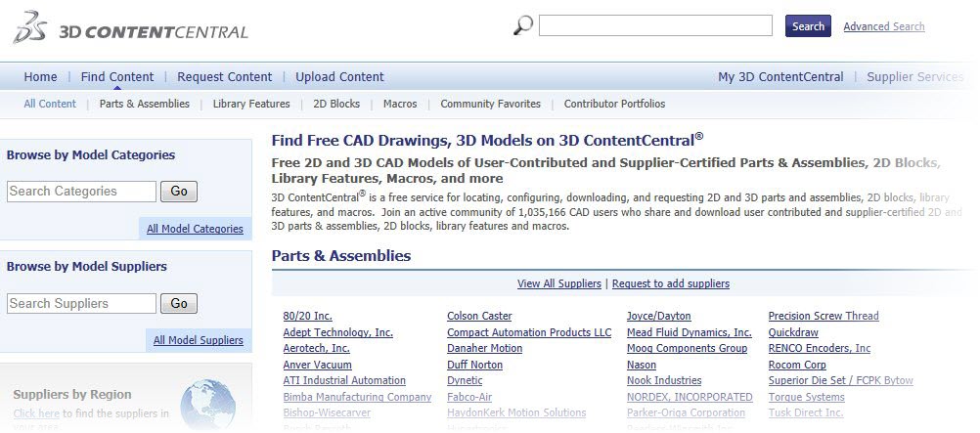The height and width of the screenshot is (433, 980).
Task: Open the Request Content menu
Action: pyautogui.click(x=224, y=77)
